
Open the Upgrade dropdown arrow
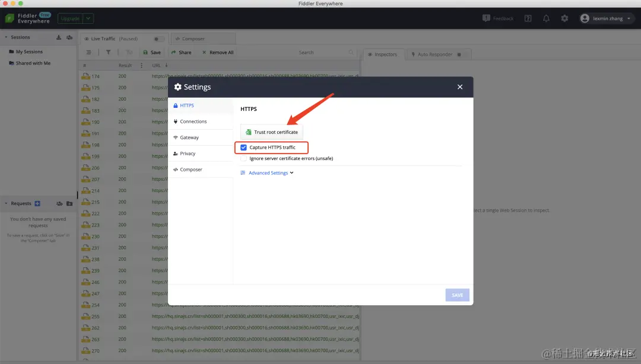pos(88,18)
